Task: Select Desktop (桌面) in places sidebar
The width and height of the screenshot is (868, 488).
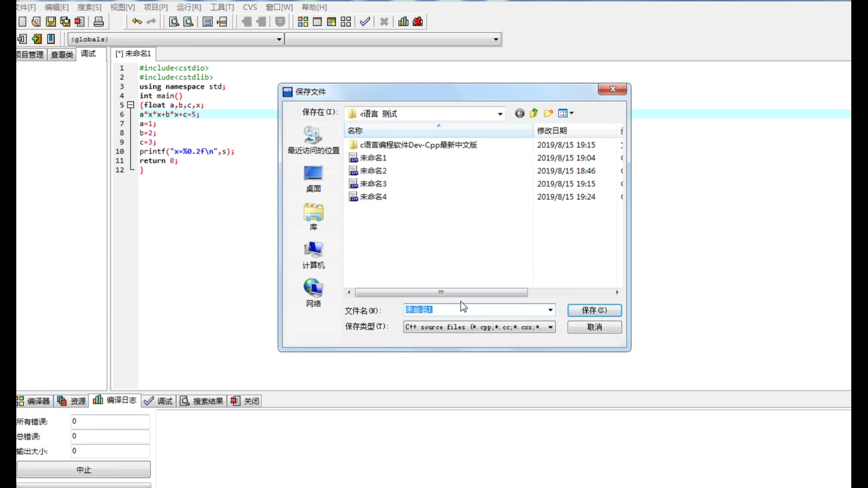Action: tap(313, 179)
